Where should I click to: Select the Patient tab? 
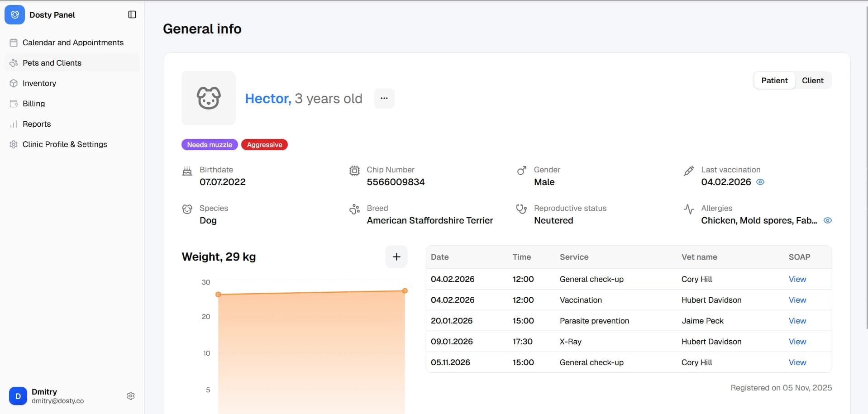pyautogui.click(x=774, y=81)
